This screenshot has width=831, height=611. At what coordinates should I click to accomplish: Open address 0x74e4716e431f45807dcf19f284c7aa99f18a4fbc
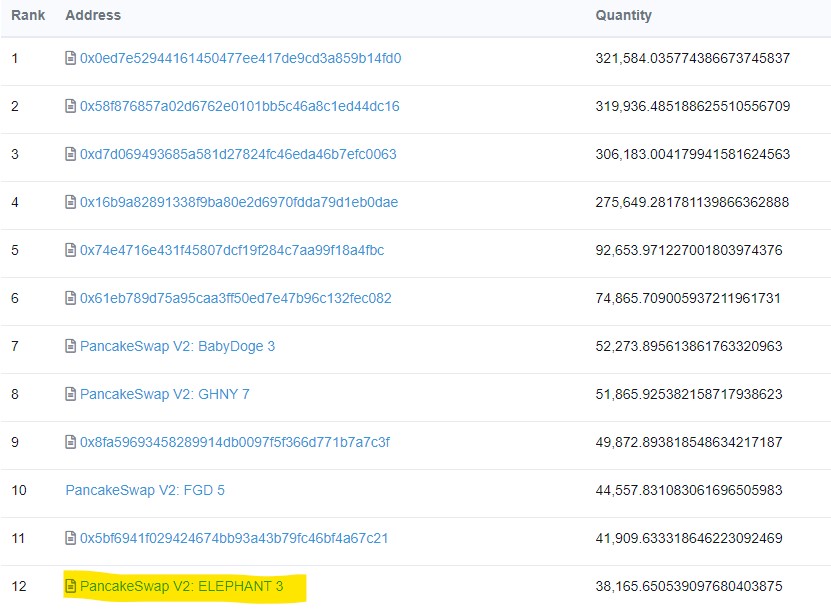tap(232, 250)
